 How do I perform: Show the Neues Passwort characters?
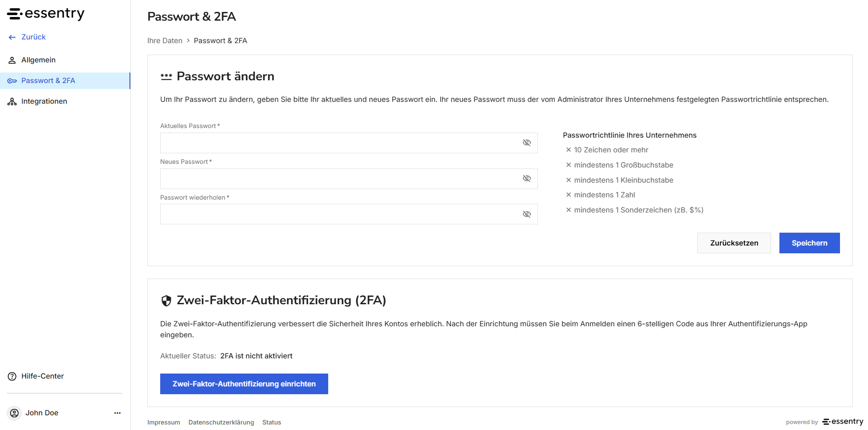[527, 179]
